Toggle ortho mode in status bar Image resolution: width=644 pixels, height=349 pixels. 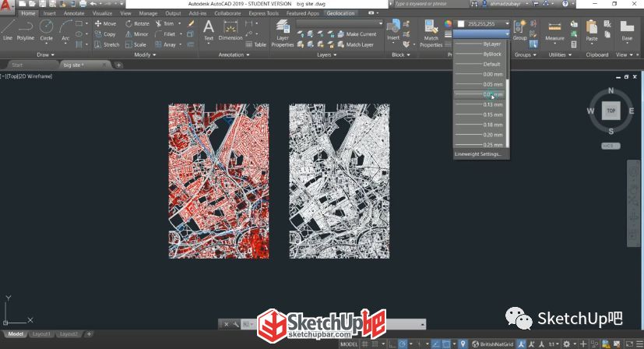pyautogui.click(x=392, y=344)
